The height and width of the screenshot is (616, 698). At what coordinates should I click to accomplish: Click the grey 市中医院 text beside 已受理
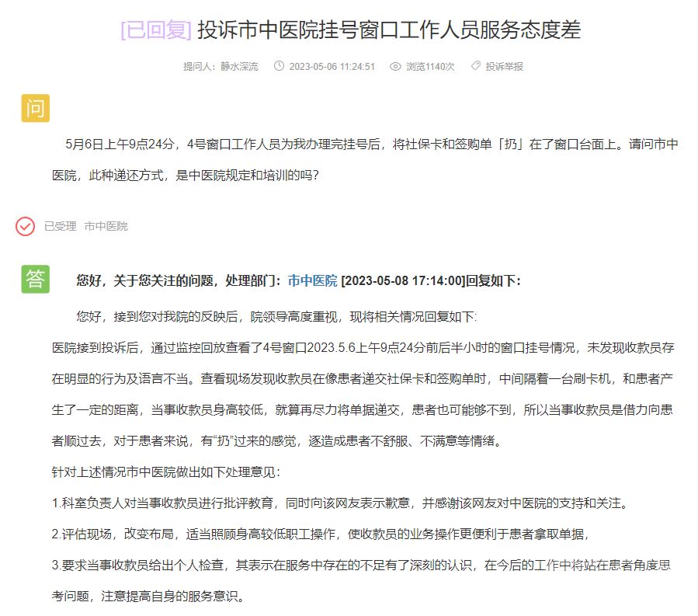106,226
